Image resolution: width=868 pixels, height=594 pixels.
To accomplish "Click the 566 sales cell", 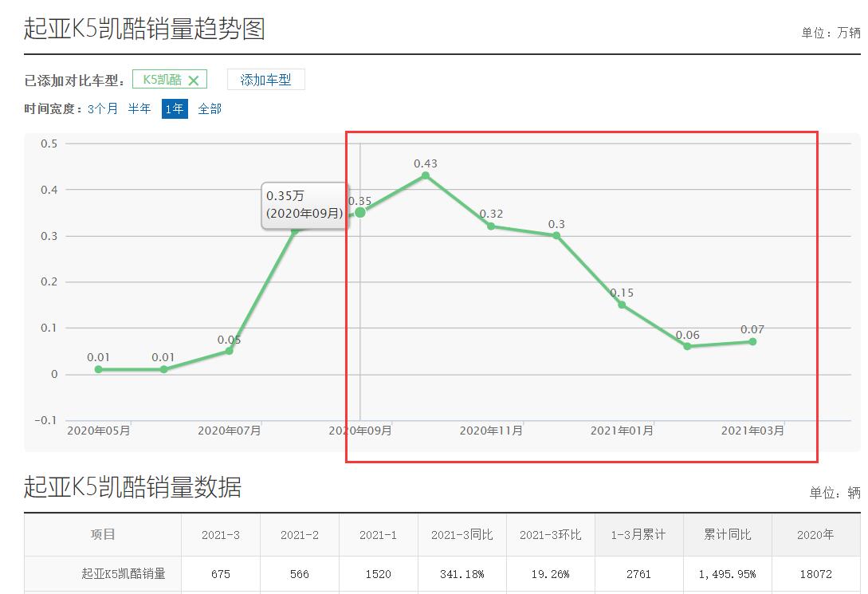I will click(x=300, y=574).
